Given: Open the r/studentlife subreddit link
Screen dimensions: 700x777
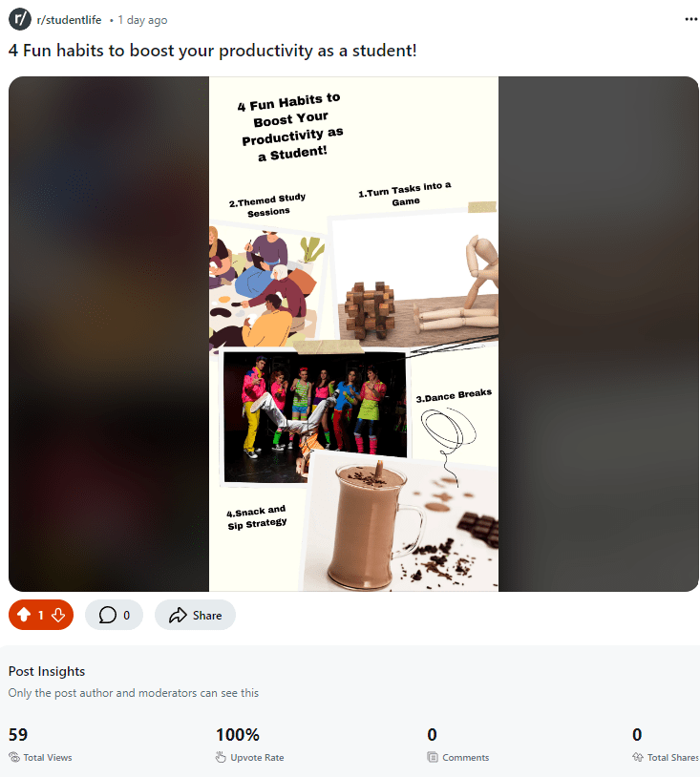Looking at the screenshot, I should click(69, 20).
